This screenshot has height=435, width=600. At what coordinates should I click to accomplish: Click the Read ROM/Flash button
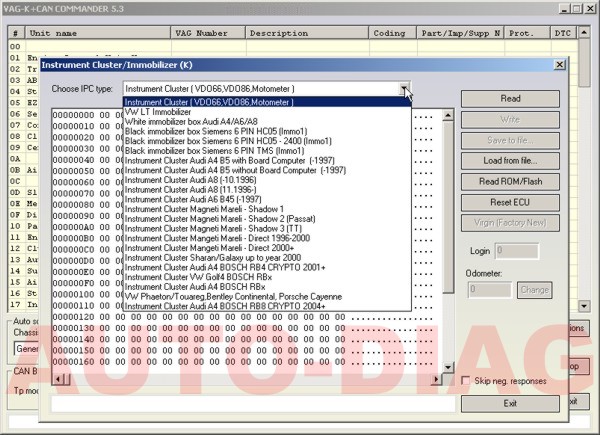pyautogui.click(x=510, y=182)
